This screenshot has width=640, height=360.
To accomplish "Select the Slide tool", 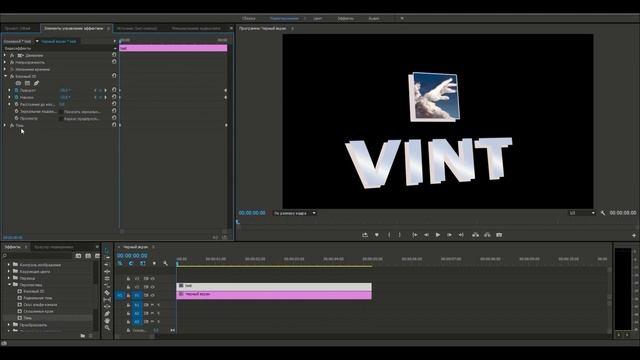I will [107, 307].
